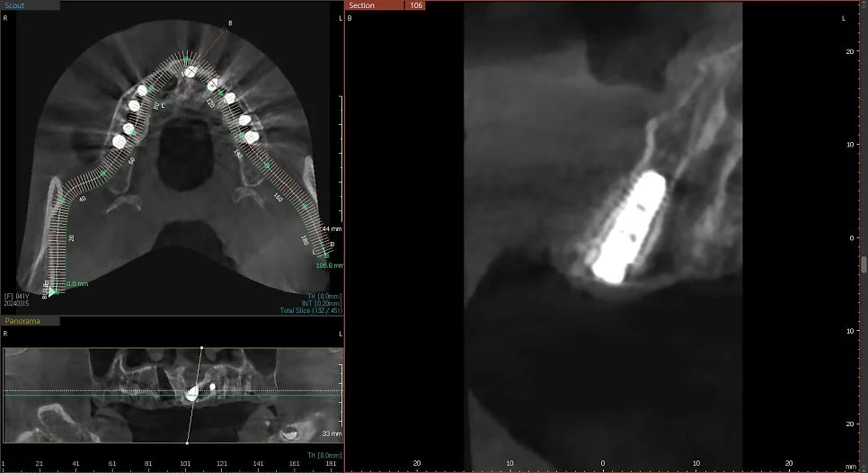Click the 20240315 scan date text
Screen dimensions: 868x473
(x=16, y=304)
